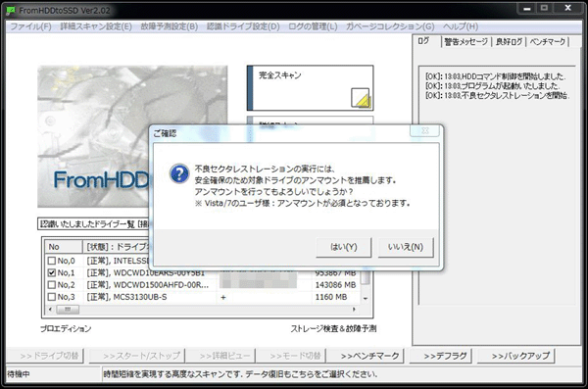
Task: Select the 完全スキャン mode panel
Action: (310, 88)
